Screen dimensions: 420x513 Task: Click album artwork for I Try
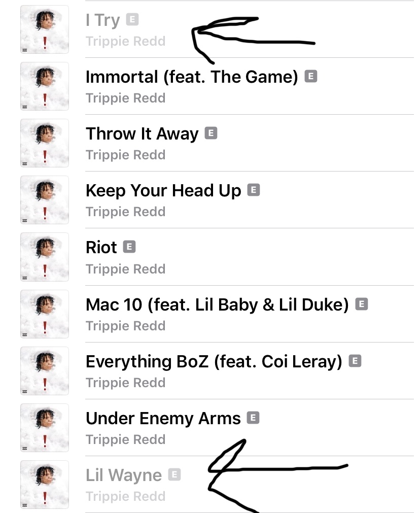point(45,29)
